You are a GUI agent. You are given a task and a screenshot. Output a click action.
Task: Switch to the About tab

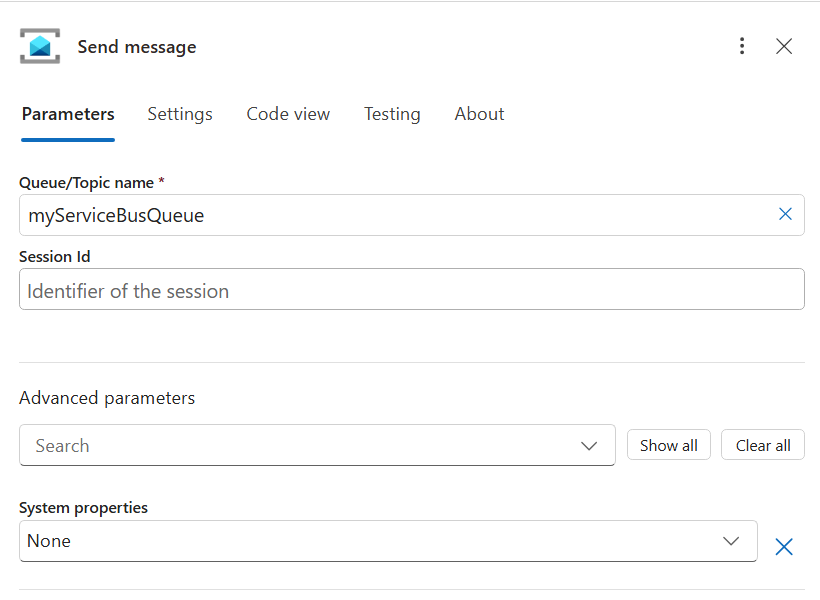point(479,114)
